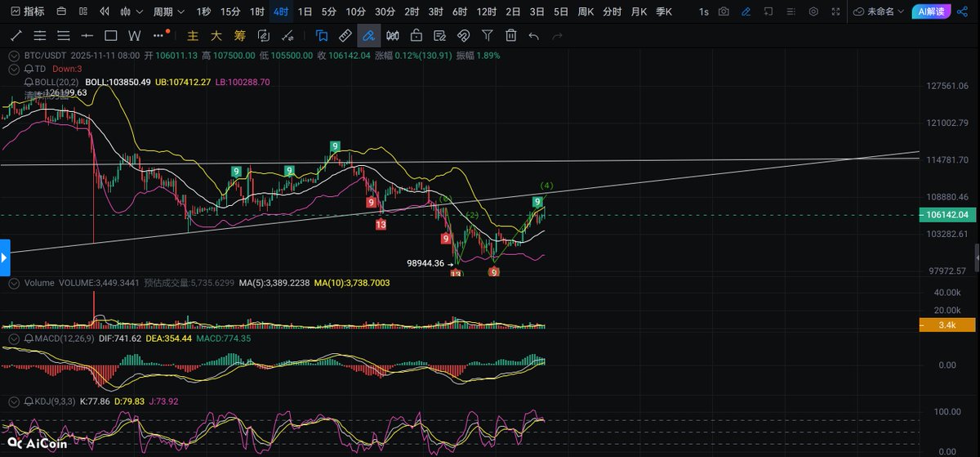The width and height of the screenshot is (980, 457).
Task: Open more drawing tools ellipsis
Action: (x=158, y=37)
